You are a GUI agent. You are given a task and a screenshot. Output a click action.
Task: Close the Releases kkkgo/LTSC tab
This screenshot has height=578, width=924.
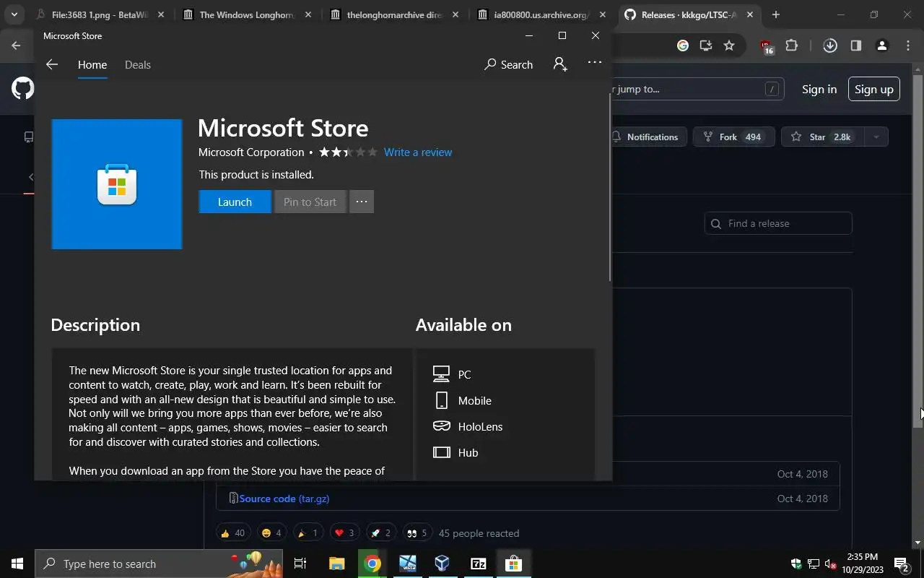pos(750,14)
